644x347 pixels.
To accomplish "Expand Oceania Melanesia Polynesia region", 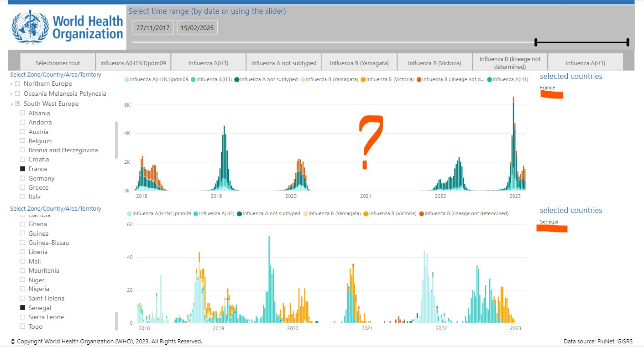I will coord(11,94).
